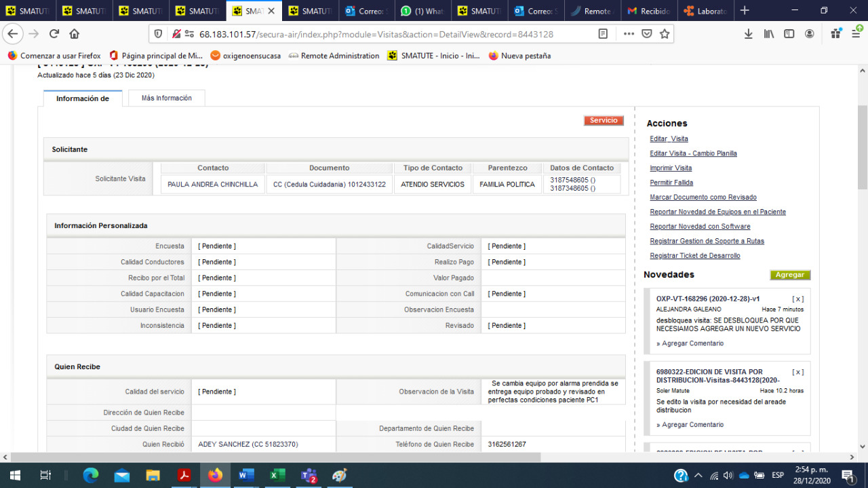This screenshot has width=868, height=488.
Task: Show the insecure connection padlock info
Action: (x=176, y=34)
